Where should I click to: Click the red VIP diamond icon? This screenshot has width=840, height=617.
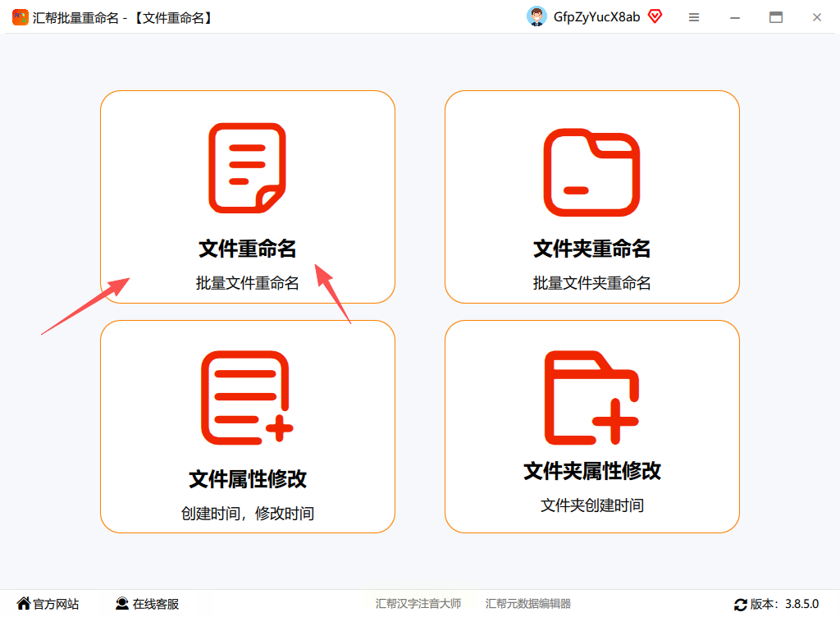pyautogui.click(x=655, y=16)
